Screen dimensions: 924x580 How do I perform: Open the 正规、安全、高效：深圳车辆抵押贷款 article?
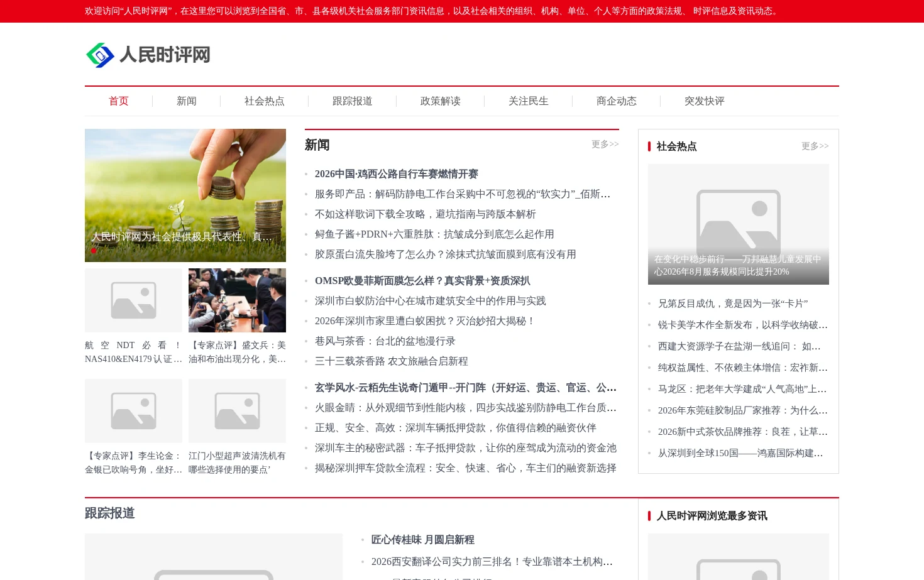pos(456,428)
